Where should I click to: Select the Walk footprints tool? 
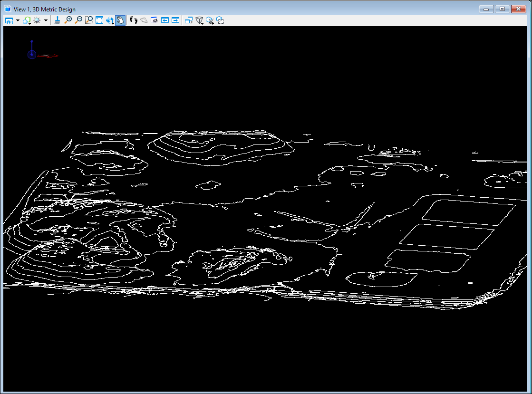click(x=133, y=20)
